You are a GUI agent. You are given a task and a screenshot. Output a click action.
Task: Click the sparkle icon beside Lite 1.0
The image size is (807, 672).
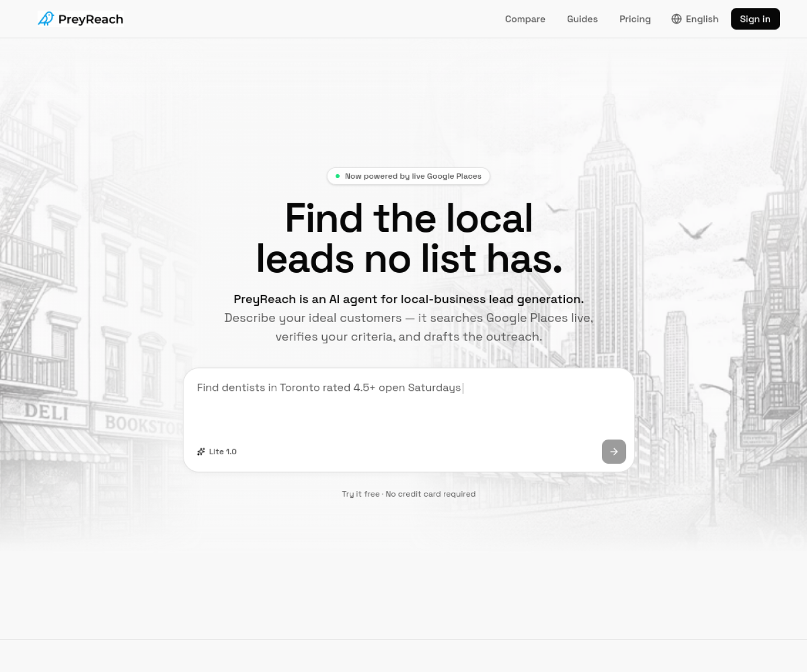(x=201, y=451)
